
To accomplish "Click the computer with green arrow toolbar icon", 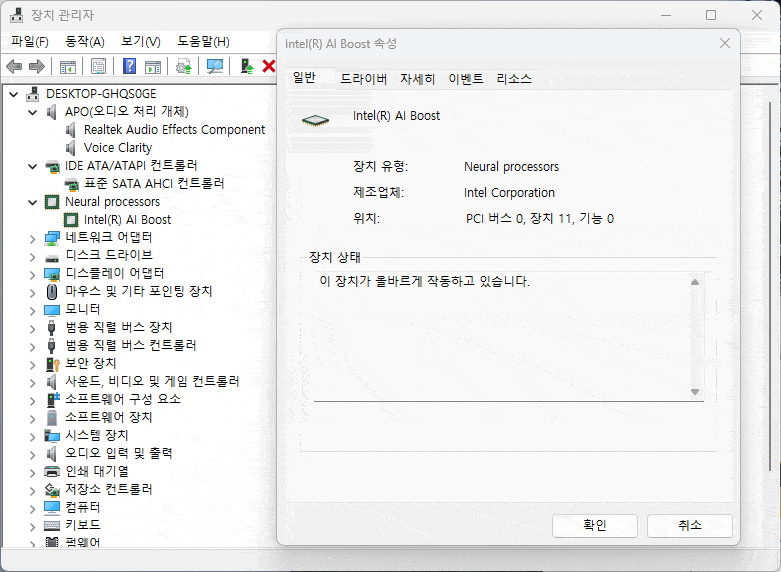I will 247,66.
